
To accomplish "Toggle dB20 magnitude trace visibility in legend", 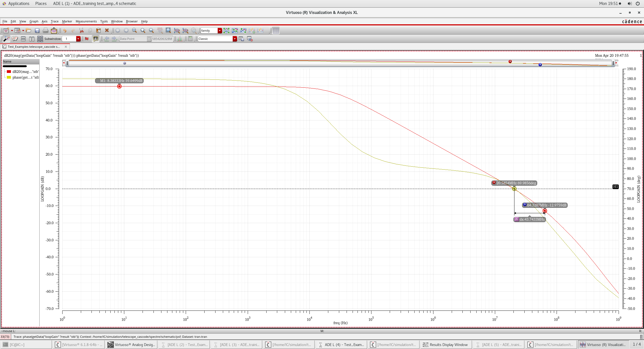I will click(x=9, y=72).
